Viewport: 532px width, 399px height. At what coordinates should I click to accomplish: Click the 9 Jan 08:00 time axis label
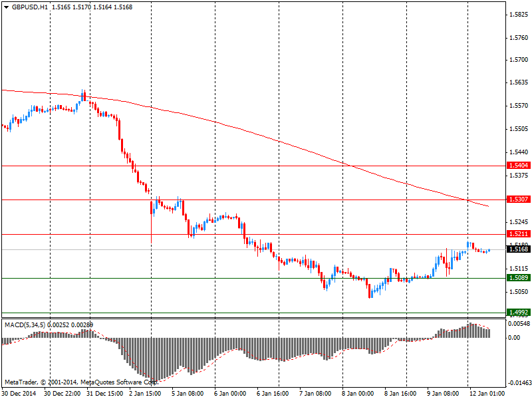pyautogui.click(x=443, y=393)
